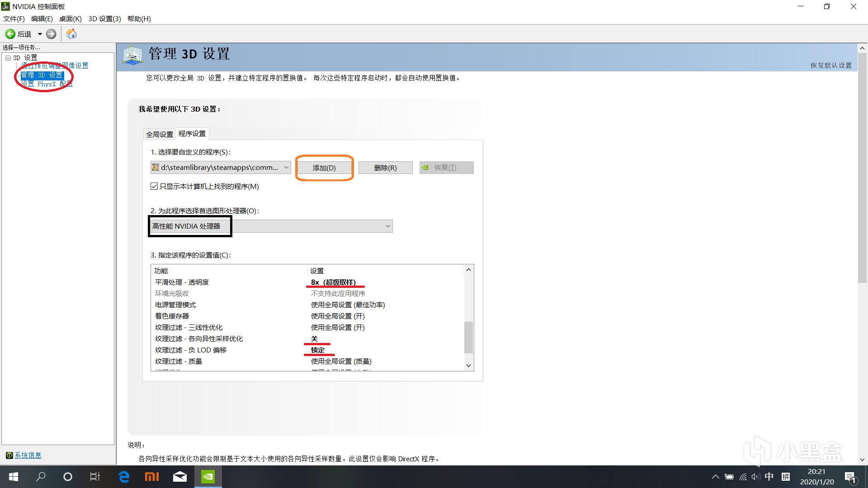The image size is (868, 488).
Task: Toggle the Chinese input mode indicator
Action: [x=769, y=477]
